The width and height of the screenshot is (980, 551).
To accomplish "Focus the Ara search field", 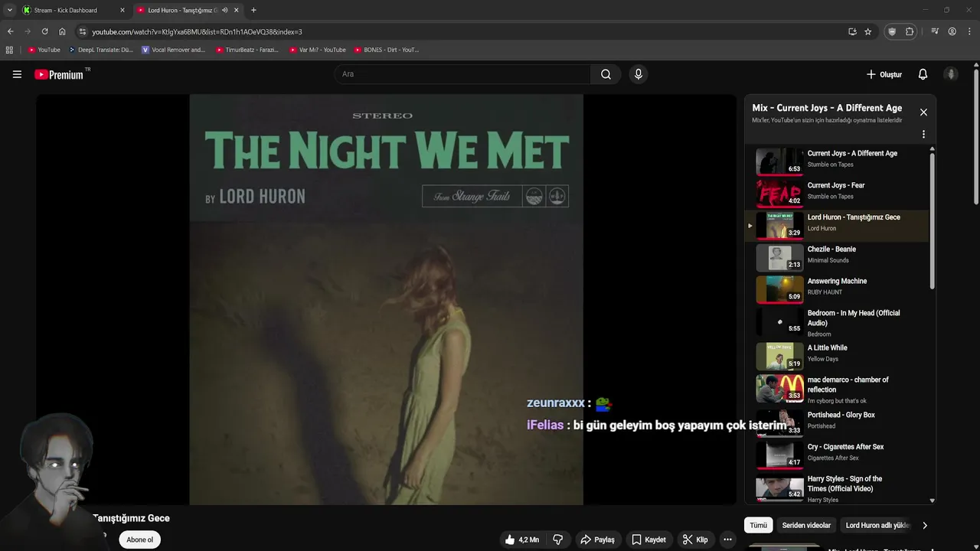I will coord(462,74).
